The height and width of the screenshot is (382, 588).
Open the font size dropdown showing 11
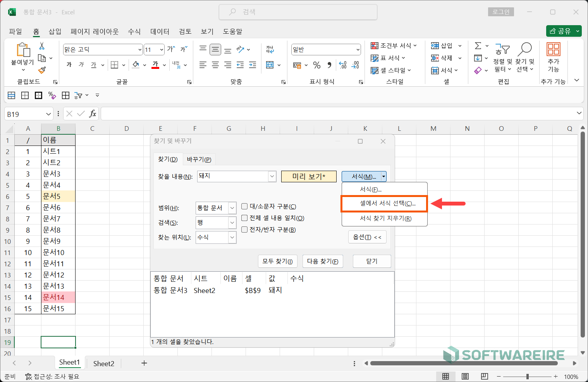pyautogui.click(x=162, y=50)
